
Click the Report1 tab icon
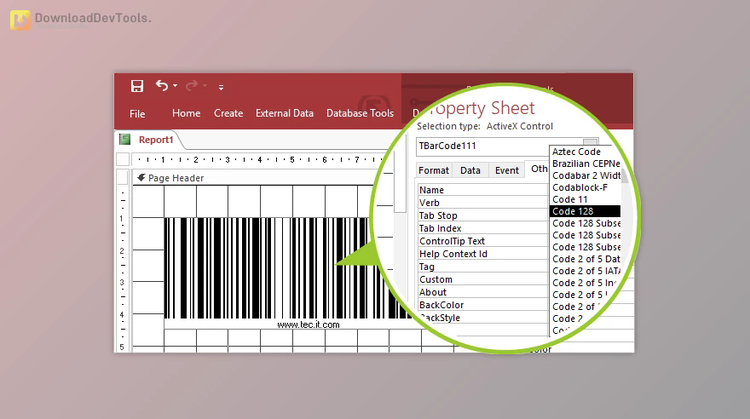click(125, 139)
